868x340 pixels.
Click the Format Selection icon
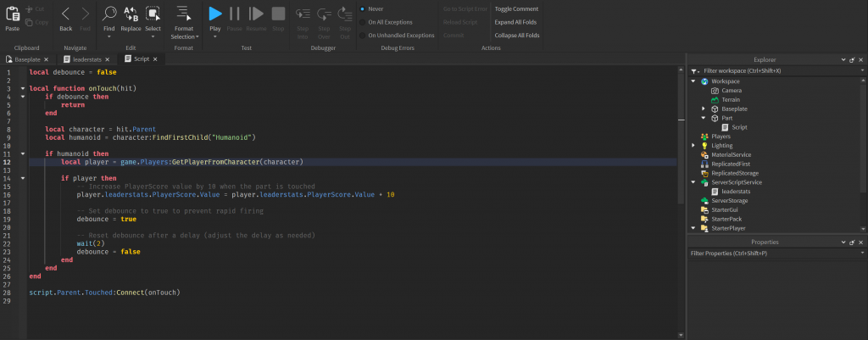coord(183,14)
